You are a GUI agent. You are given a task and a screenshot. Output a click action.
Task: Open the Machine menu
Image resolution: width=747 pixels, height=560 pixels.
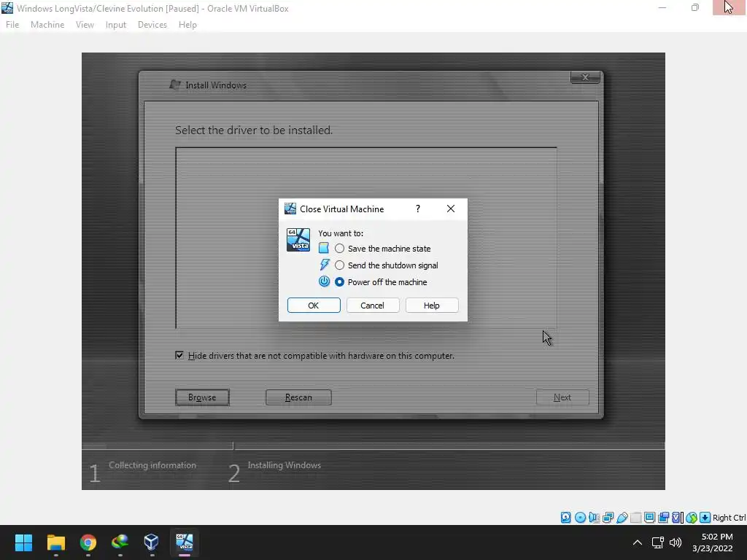pos(47,25)
